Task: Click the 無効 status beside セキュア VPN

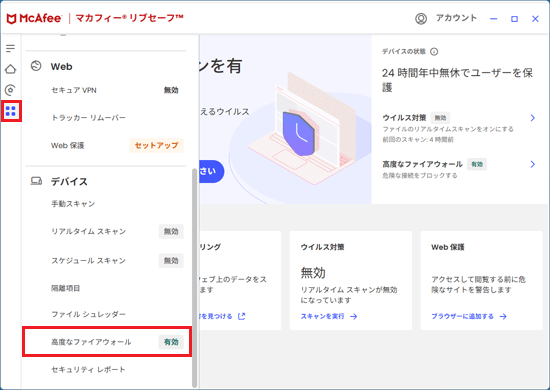Action: coord(171,90)
